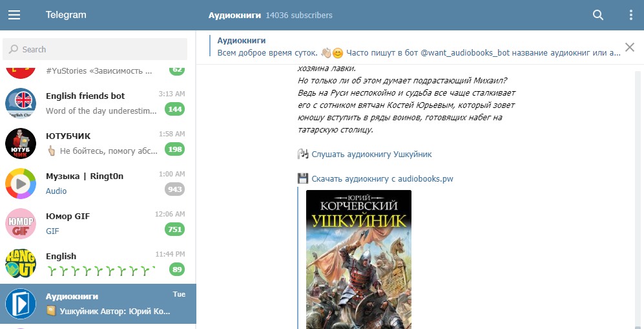
Task: Click the Слушать аудиокнигу Ушкуйник link
Action: [x=371, y=154]
